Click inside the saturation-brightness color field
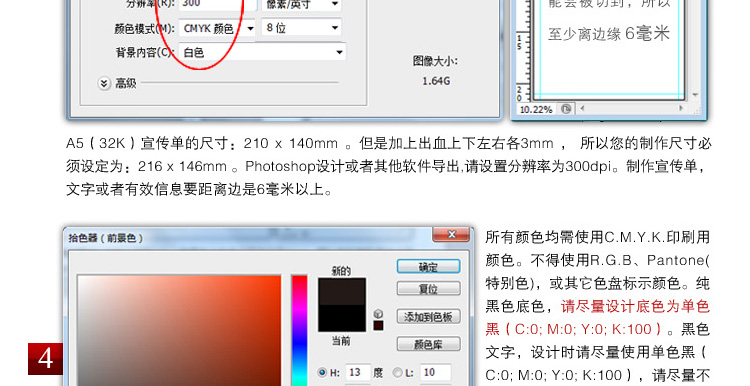Screen dimensions: 750x386 [x=179, y=330]
